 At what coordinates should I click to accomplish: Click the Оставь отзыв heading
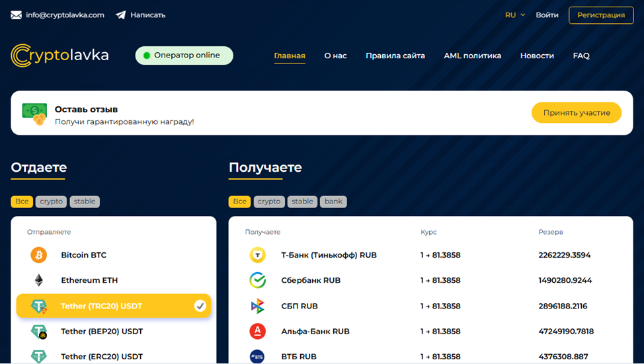(86, 110)
